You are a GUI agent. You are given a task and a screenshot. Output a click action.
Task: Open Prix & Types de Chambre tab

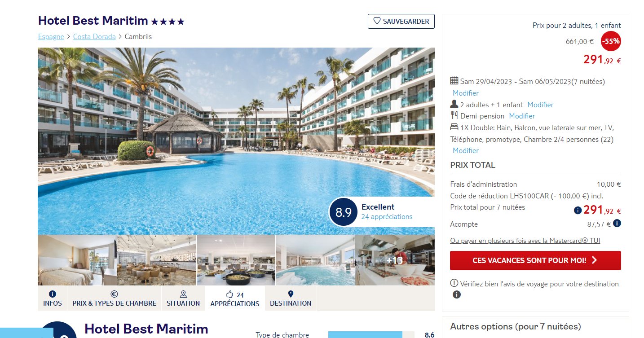pyautogui.click(x=114, y=298)
